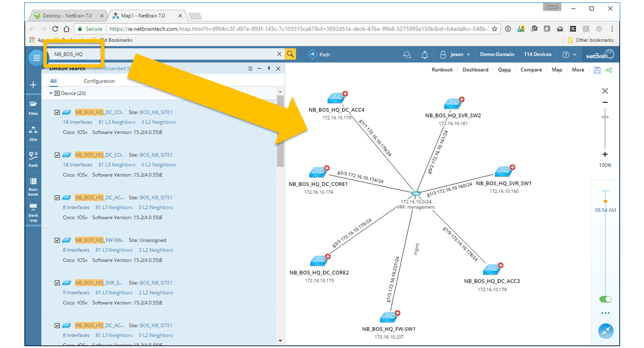
Task: Uncheck the NB_BOS_HQ_SVR_S... device checkbox
Action: coord(57,283)
